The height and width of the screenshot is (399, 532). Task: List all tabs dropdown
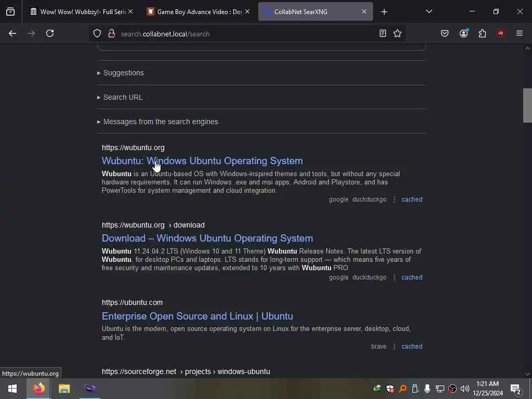point(429,11)
